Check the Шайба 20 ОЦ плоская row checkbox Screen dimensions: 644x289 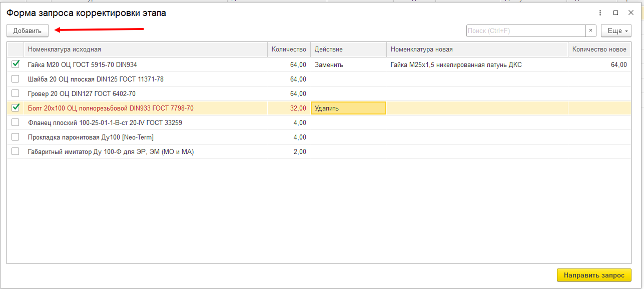click(x=16, y=79)
